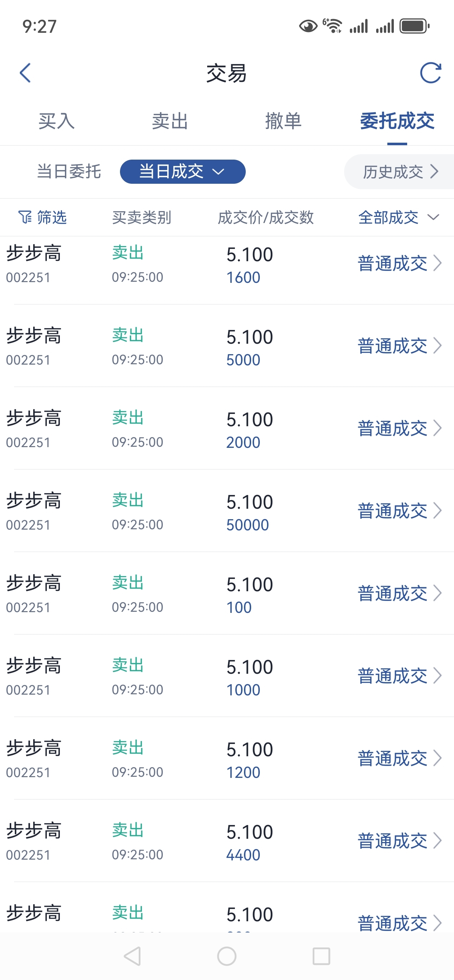Open the 撤单 tab
This screenshot has width=454, height=980.
click(x=283, y=121)
